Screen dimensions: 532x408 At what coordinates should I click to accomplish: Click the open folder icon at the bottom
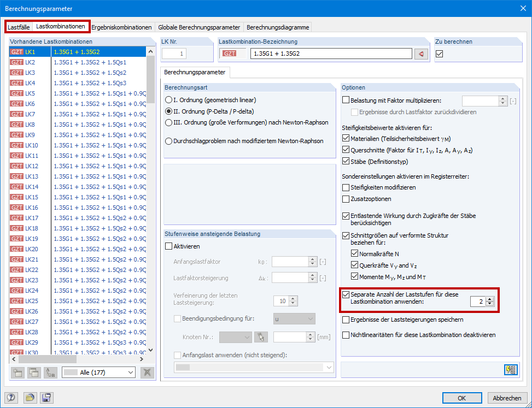point(31,398)
